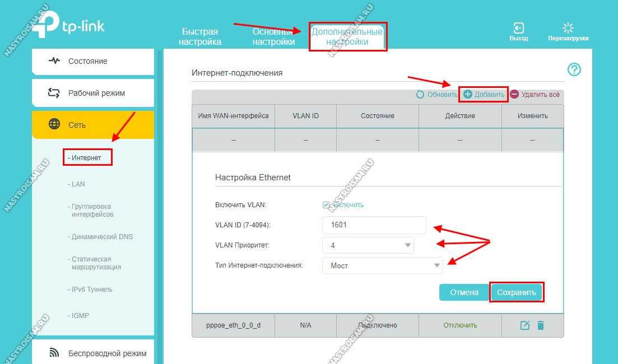Click the Перезагрузка reboot icon

568,28
